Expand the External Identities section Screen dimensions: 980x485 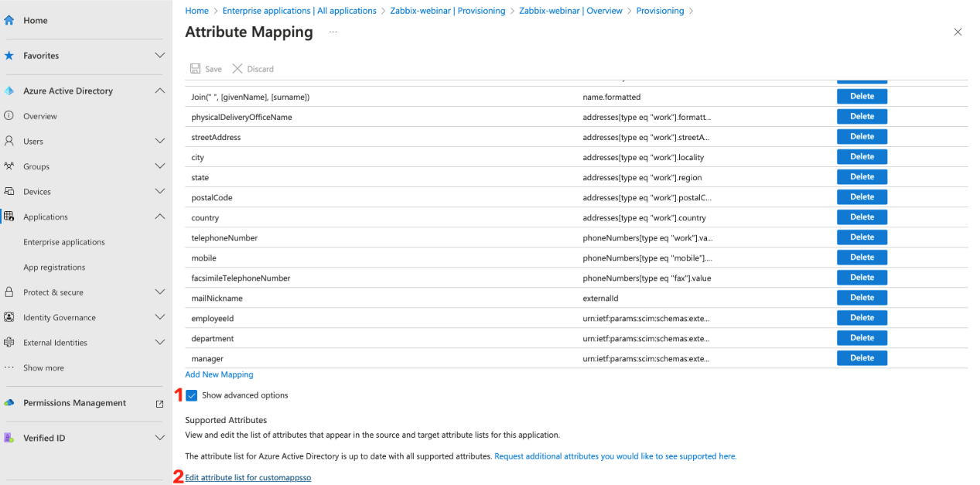coord(159,342)
